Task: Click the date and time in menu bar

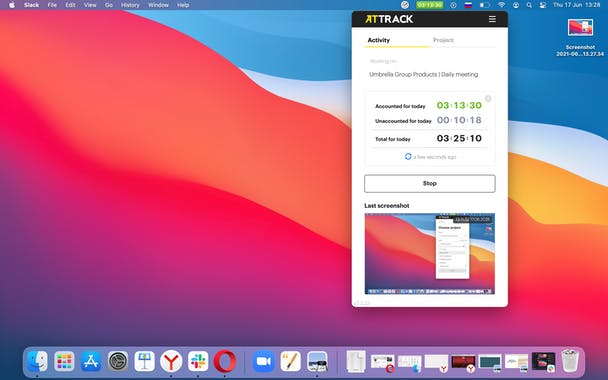Action: (x=577, y=5)
